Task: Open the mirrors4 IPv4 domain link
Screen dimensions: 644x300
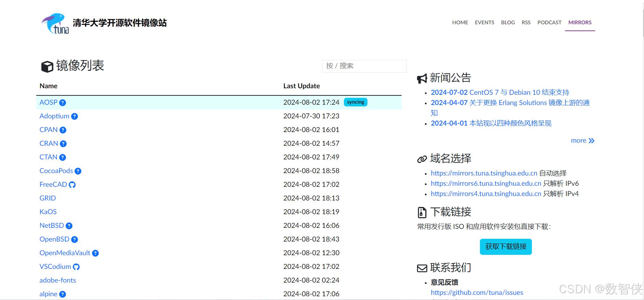Action: 486,194
